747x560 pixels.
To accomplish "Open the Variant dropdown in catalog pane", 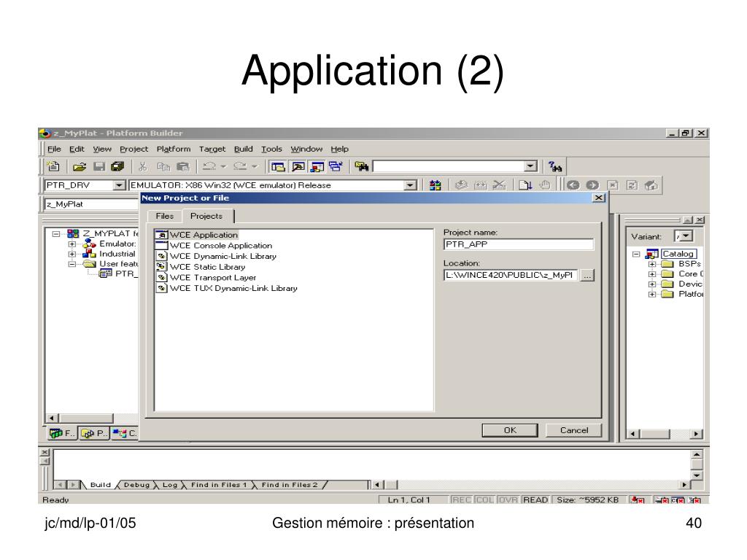I will [x=686, y=236].
